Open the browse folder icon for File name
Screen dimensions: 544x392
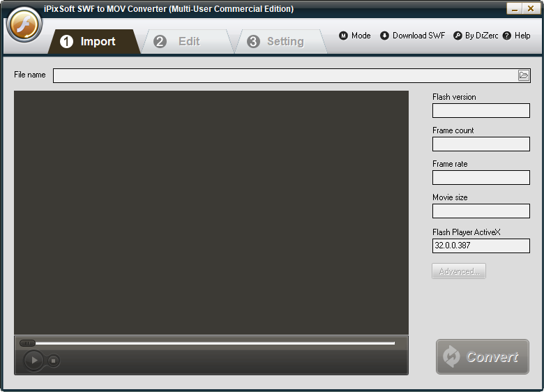524,75
